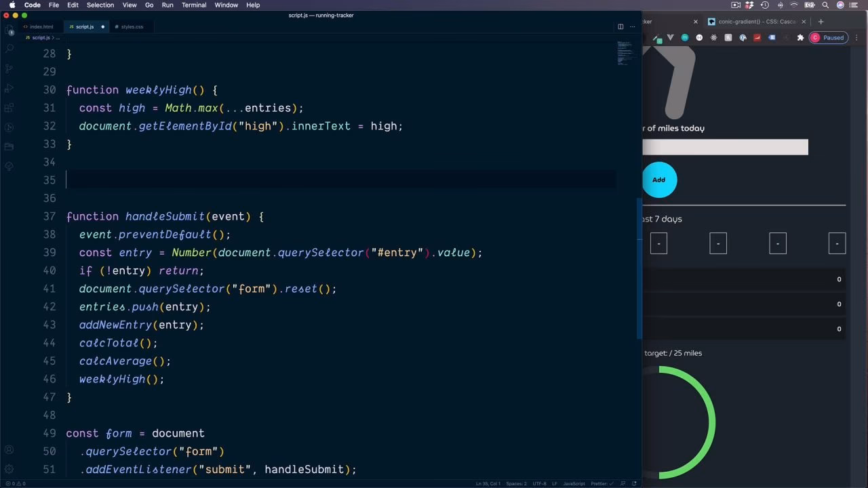Image resolution: width=868 pixels, height=488 pixels.
Task: Open the Help menu
Action: point(253,5)
